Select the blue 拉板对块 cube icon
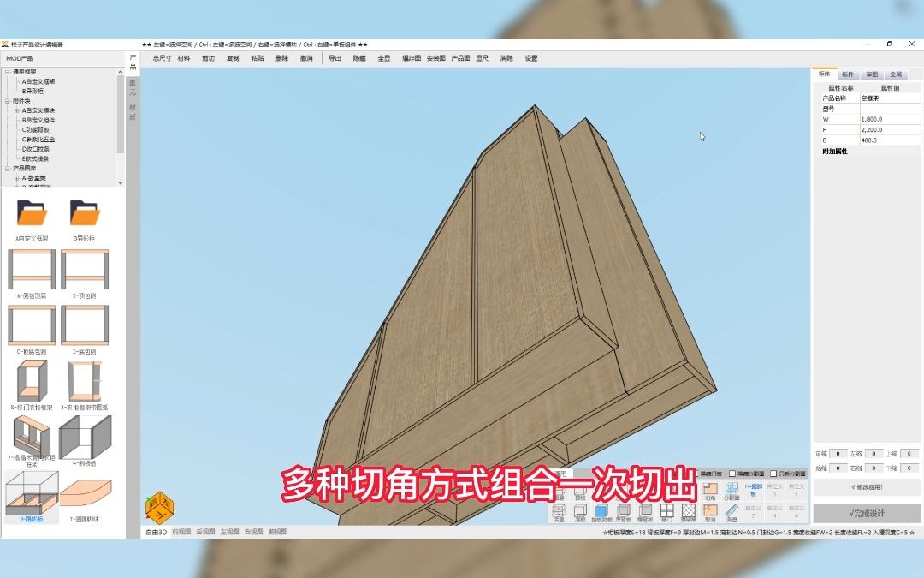 click(x=601, y=511)
